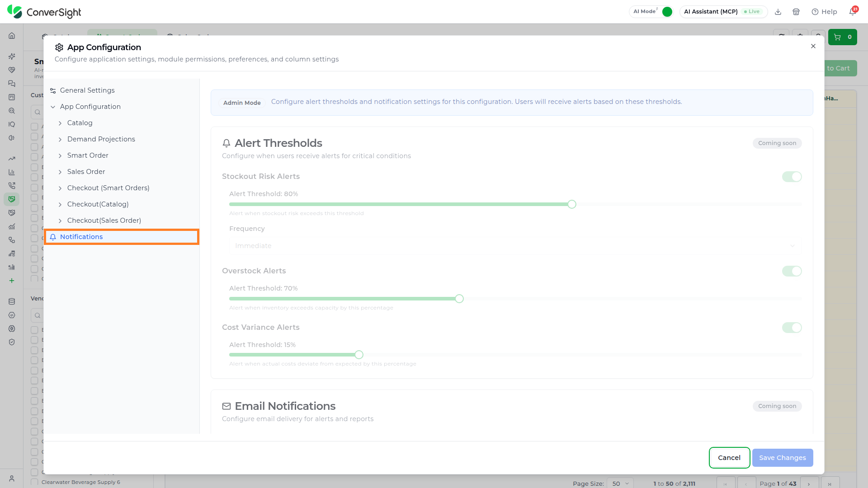Close the App Configuration dialog
This screenshot has height=488, width=868.
click(813, 46)
